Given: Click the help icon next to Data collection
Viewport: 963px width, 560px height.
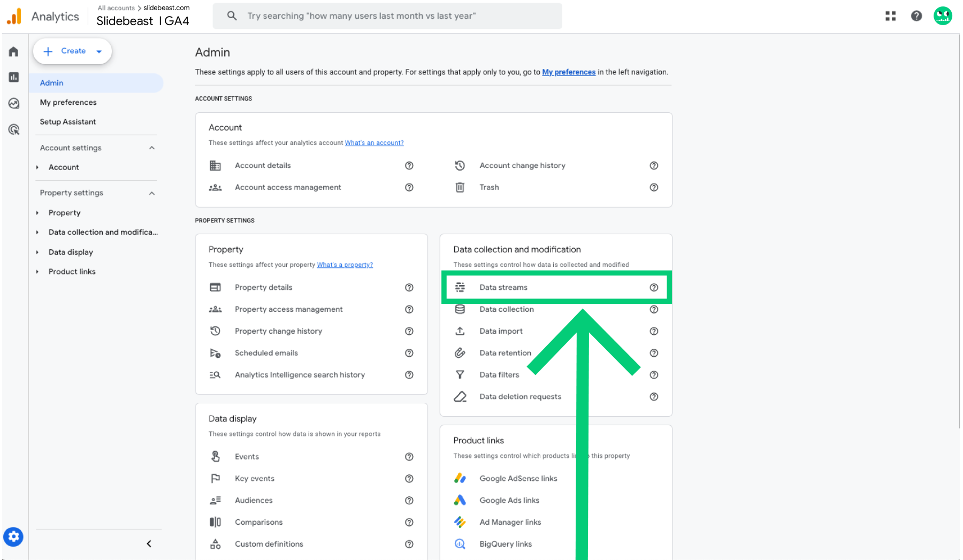Looking at the screenshot, I should 654,310.
